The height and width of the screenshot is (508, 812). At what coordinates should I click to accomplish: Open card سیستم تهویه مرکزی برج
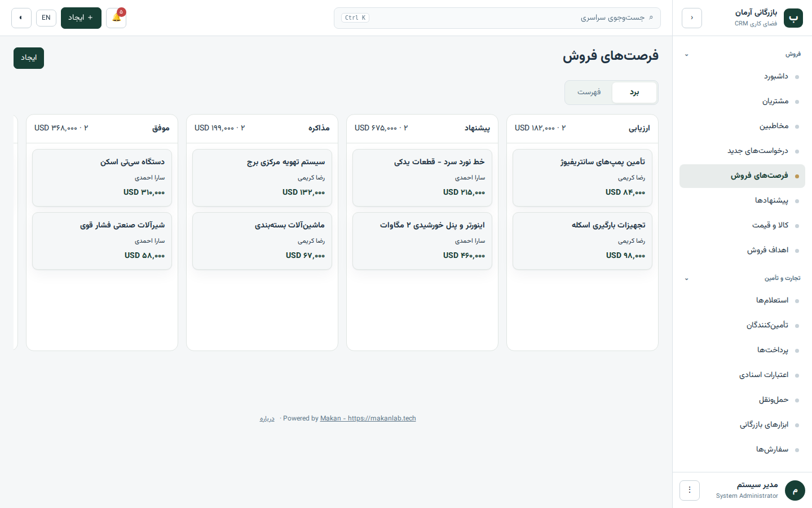pos(262,178)
